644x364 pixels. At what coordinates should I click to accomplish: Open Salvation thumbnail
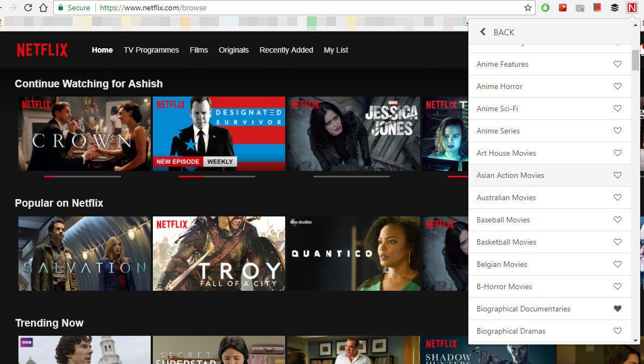[84, 253]
